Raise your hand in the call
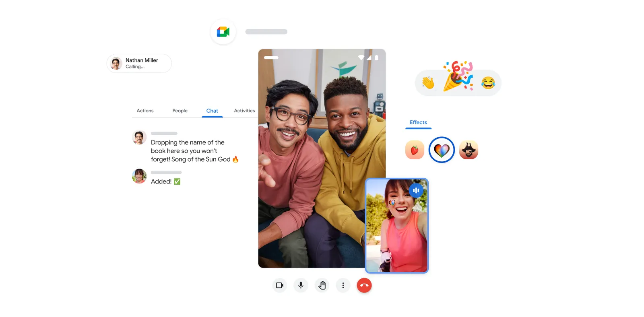The image size is (644, 317). pos(322,285)
